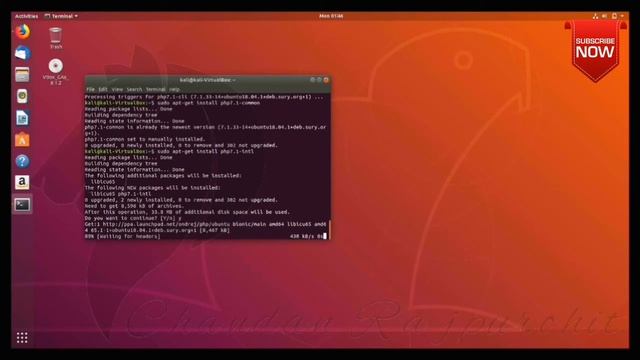Open the Files manager in dock

[22, 75]
